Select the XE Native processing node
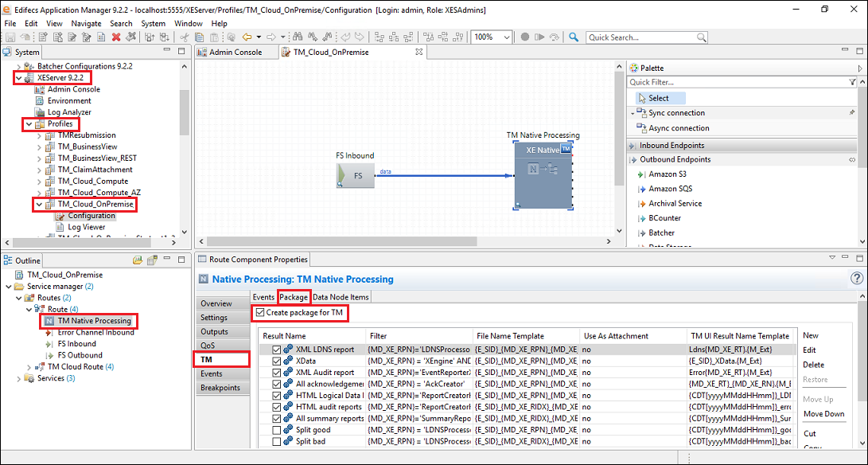This screenshot has height=465, width=868. pos(543,176)
